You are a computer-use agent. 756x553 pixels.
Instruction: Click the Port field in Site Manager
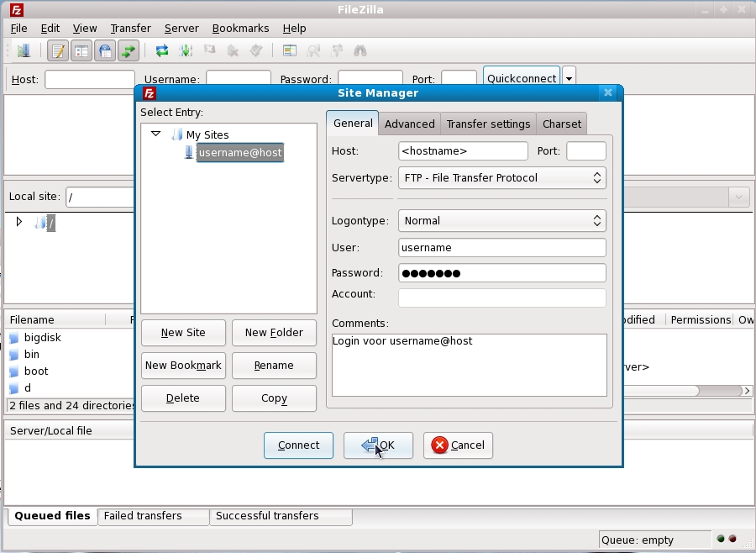(586, 151)
